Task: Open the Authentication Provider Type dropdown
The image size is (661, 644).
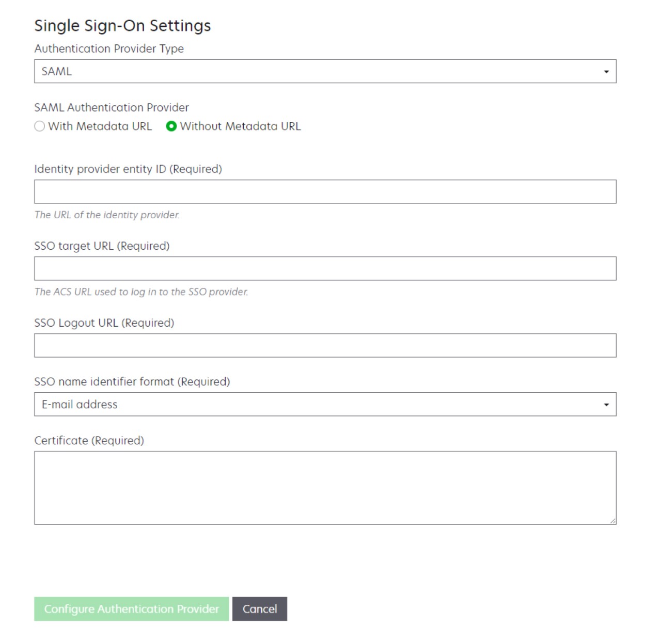Action: coord(324,71)
